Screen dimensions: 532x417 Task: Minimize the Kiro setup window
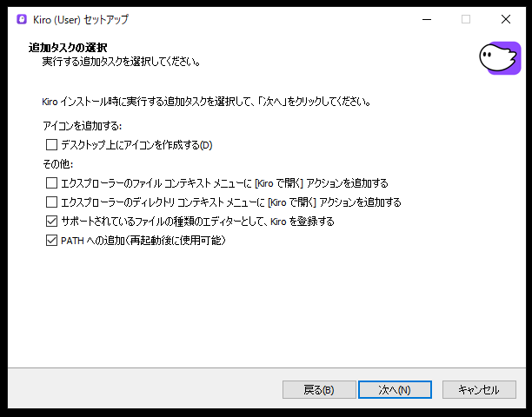[425, 19]
